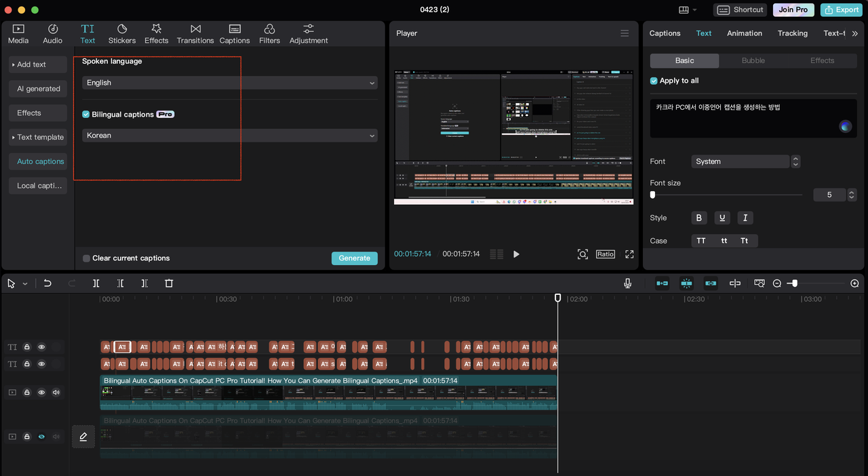Switch to Animation inspector tab
This screenshot has height=476, width=868.
click(745, 33)
